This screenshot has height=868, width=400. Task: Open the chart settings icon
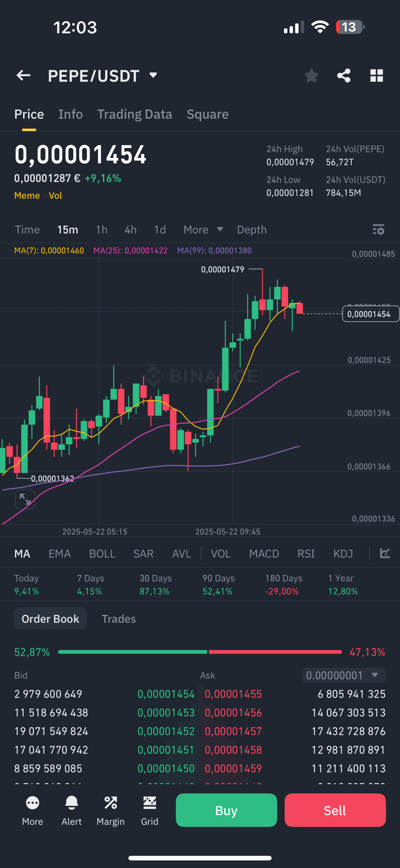pos(379,230)
